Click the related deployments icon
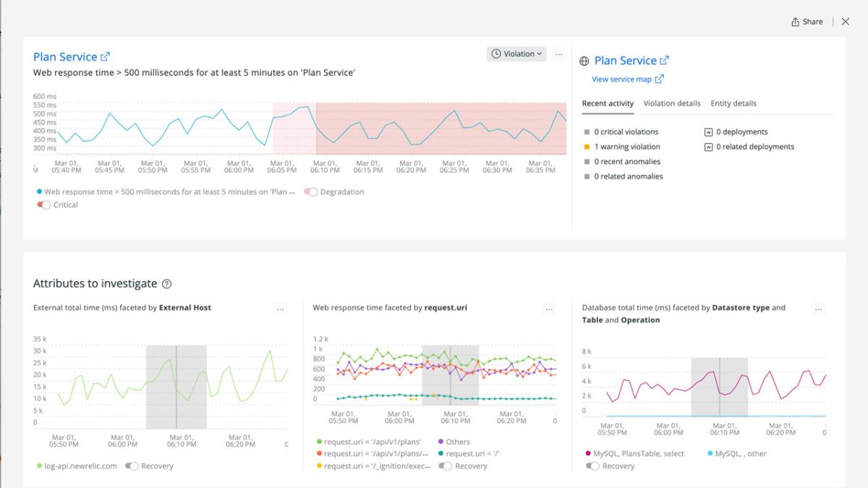The height and width of the screenshot is (488, 868). (x=708, y=147)
